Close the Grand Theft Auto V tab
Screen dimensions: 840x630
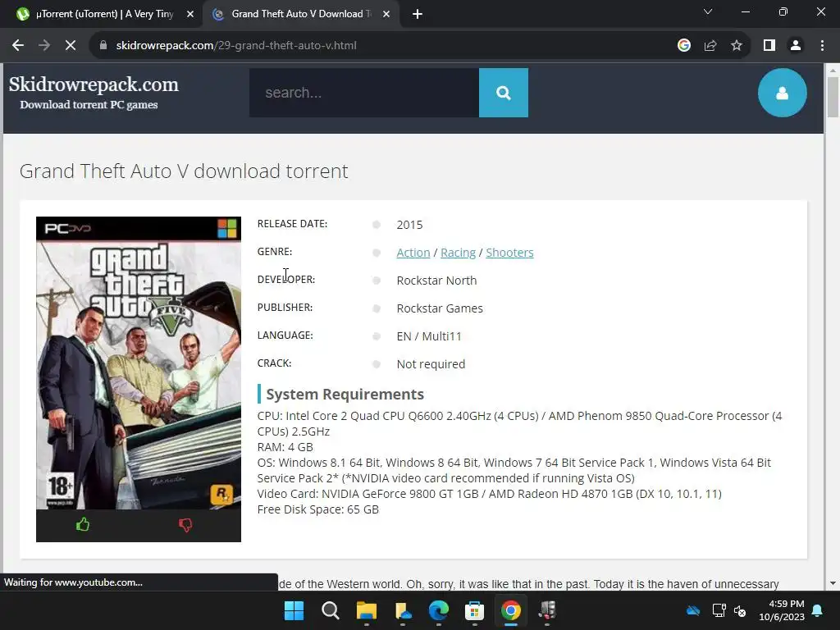pos(386,14)
